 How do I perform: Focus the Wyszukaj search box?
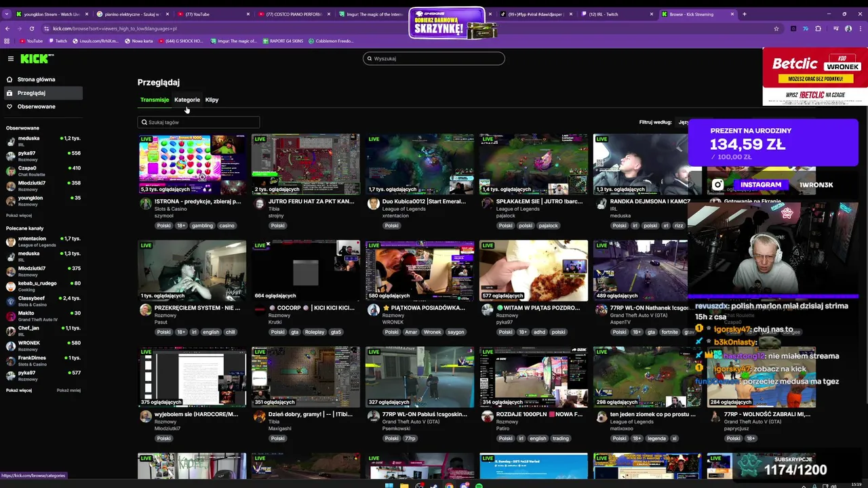click(x=434, y=58)
